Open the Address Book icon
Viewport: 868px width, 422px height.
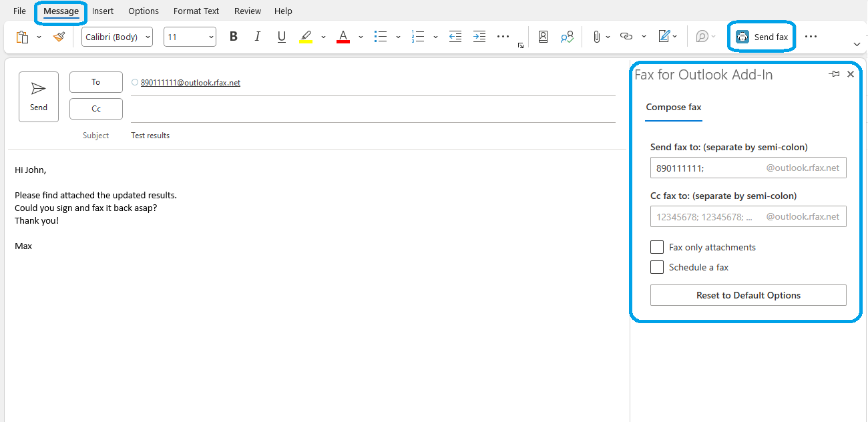(x=543, y=37)
